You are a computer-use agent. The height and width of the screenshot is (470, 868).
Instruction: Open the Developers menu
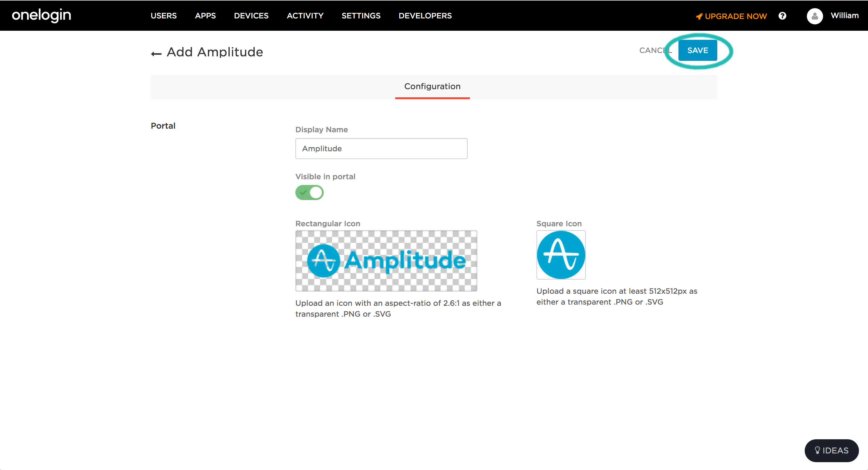(425, 16)
